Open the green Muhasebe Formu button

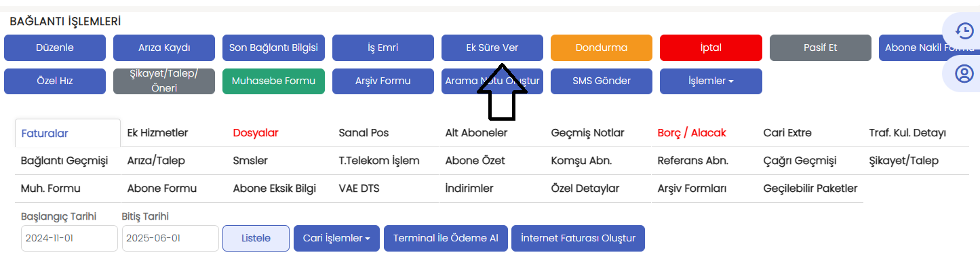tap(273, 81)
